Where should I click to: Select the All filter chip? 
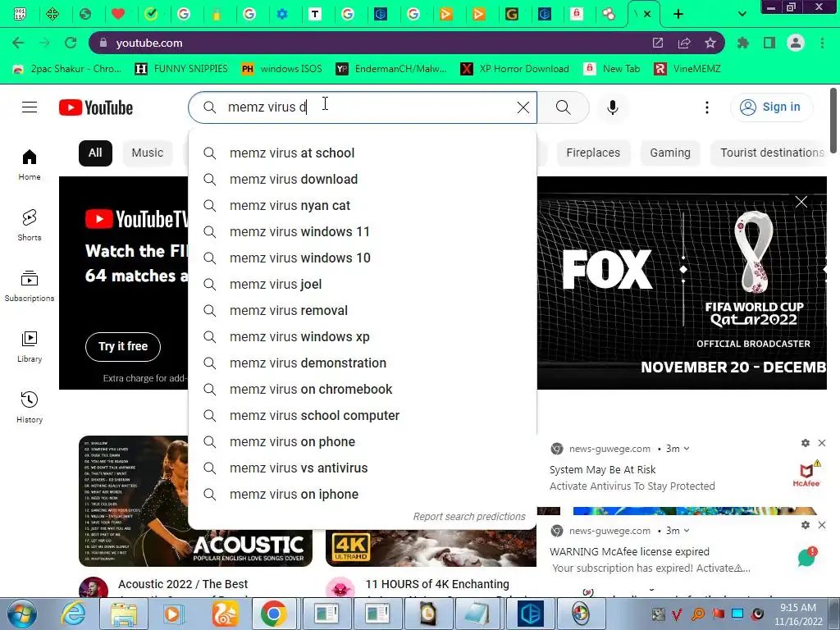(95, 153)
